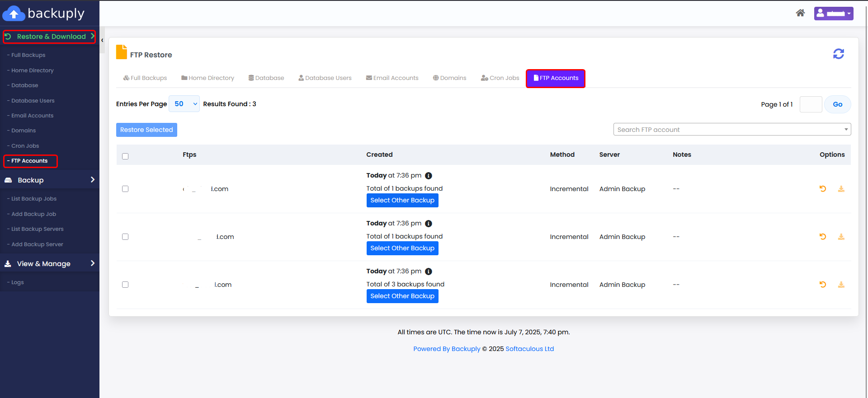Switch to the Cron Jobs tab

[x=500, y=78]
